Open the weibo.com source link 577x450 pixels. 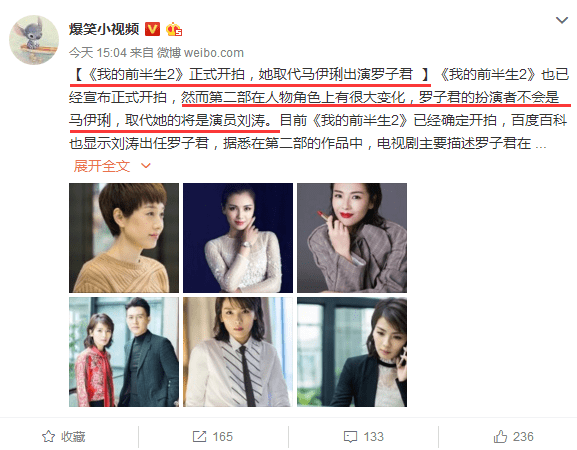click(214, 53)
